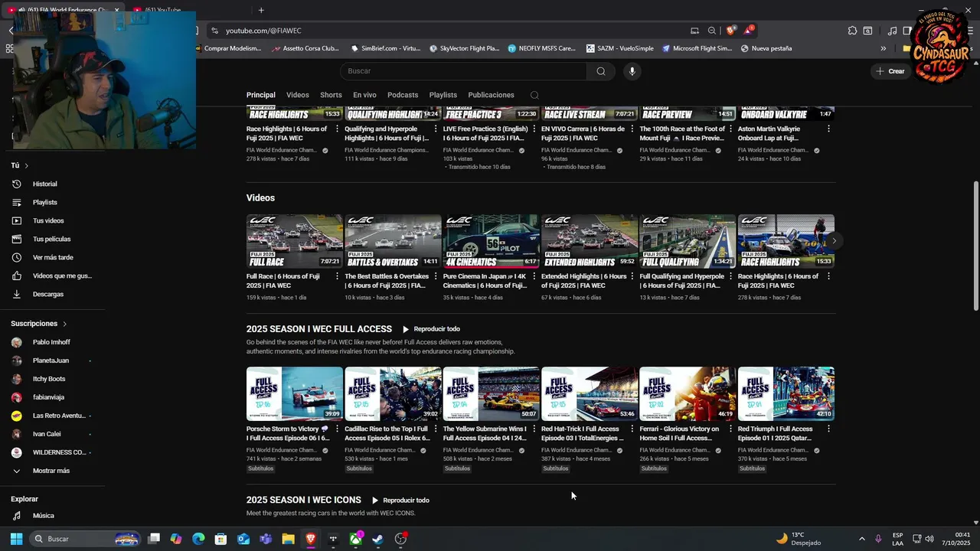The height and width of the screenshot is (551, 980).
Task: Open 2025 Season WEC Full Access playlist title
Action: coord(319,329)
